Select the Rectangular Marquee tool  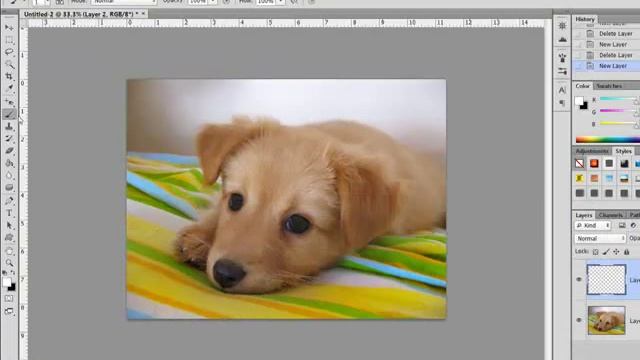[x=9, y=40]
